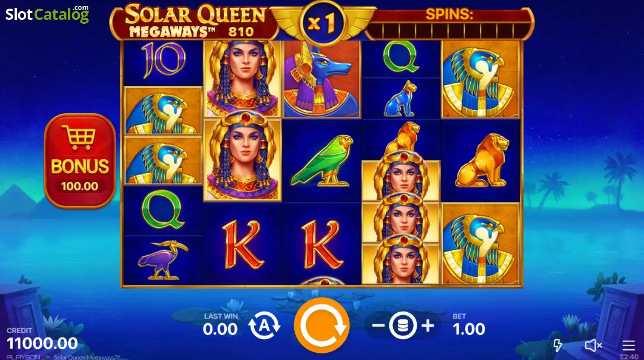This screenshot has width=644, height=360.
Task: Click the Spins progress bar
Action: pyautogui.click(x=449, y=31)
